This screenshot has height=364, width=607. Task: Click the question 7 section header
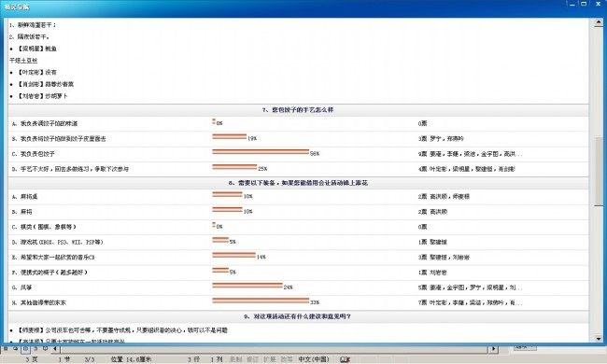coord(298,110)
